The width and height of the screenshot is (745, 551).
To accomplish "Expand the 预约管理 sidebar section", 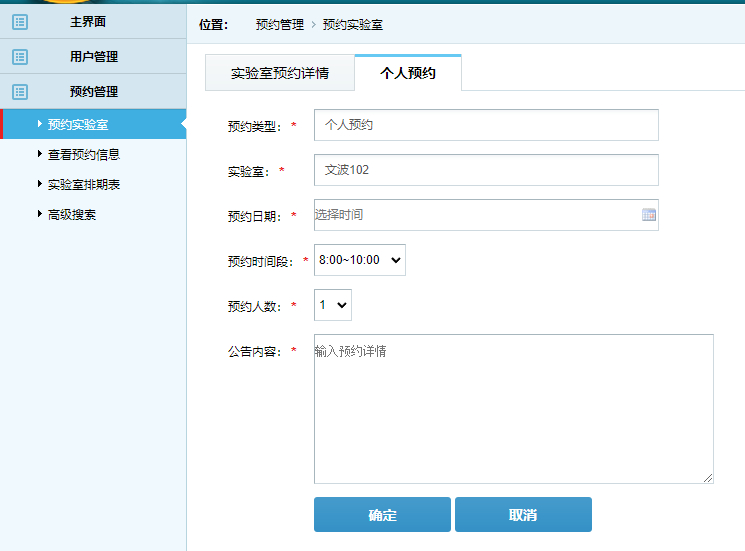I will 93,92.
